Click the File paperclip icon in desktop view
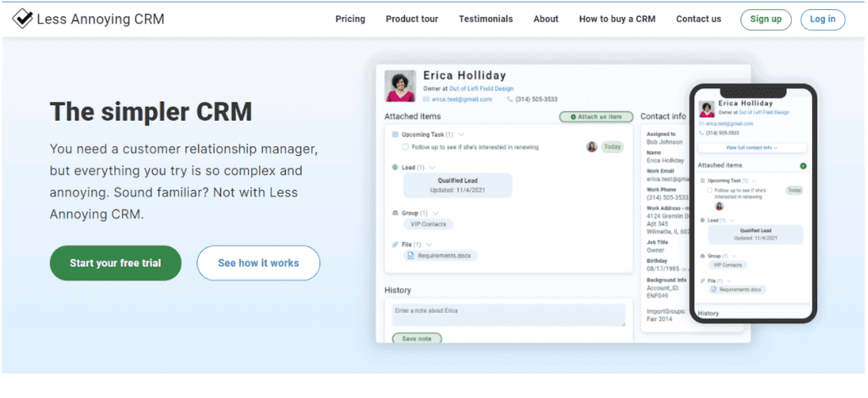This screenshot has width=868, height=398. tap(396, 244)
